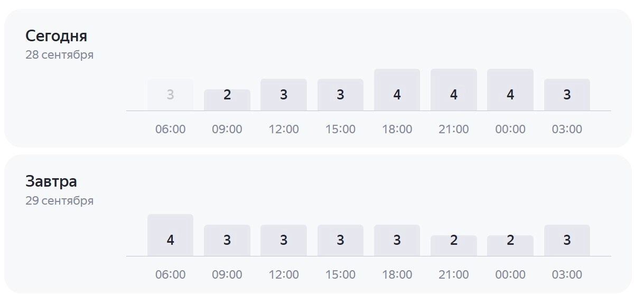This screenshot has width=644, height=294.
Task: Click tomorrow's 06:00 bar with value 4
Action: tap(170, 235)
